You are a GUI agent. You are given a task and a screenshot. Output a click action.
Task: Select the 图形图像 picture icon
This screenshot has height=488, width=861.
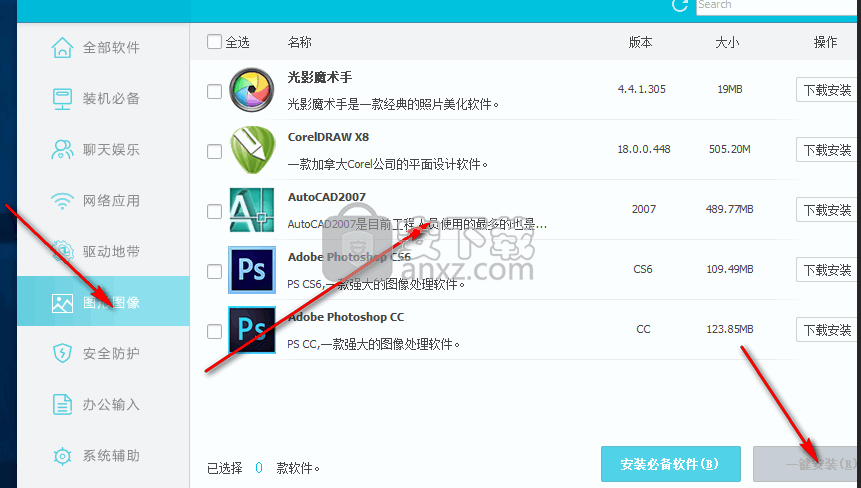pos(62,303)
